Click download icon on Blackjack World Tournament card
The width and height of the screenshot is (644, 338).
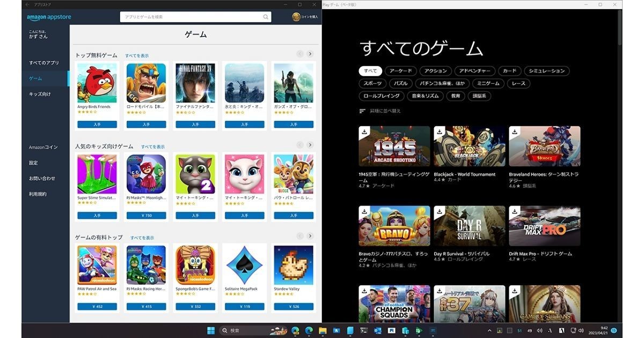pyautogui.click(x=439, y=131)
